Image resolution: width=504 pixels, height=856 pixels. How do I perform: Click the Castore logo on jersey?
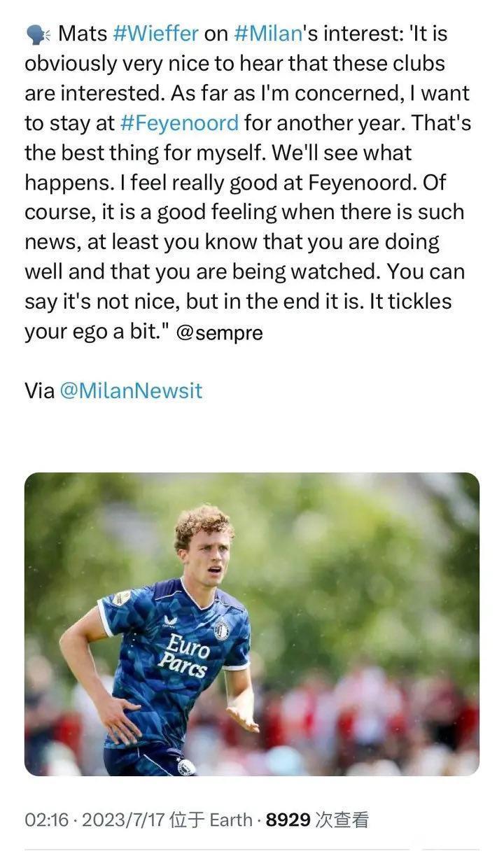click(x=169, y=621)
